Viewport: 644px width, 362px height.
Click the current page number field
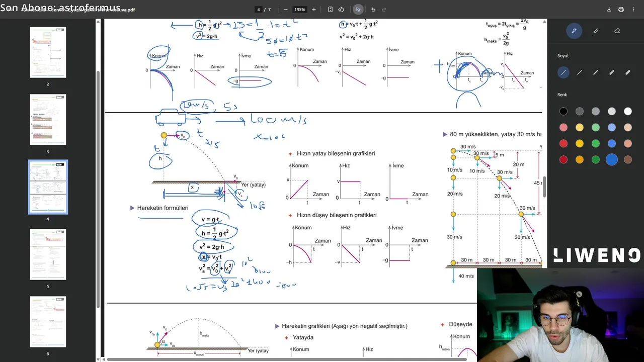pyautogui.click(x=259, y=10)
